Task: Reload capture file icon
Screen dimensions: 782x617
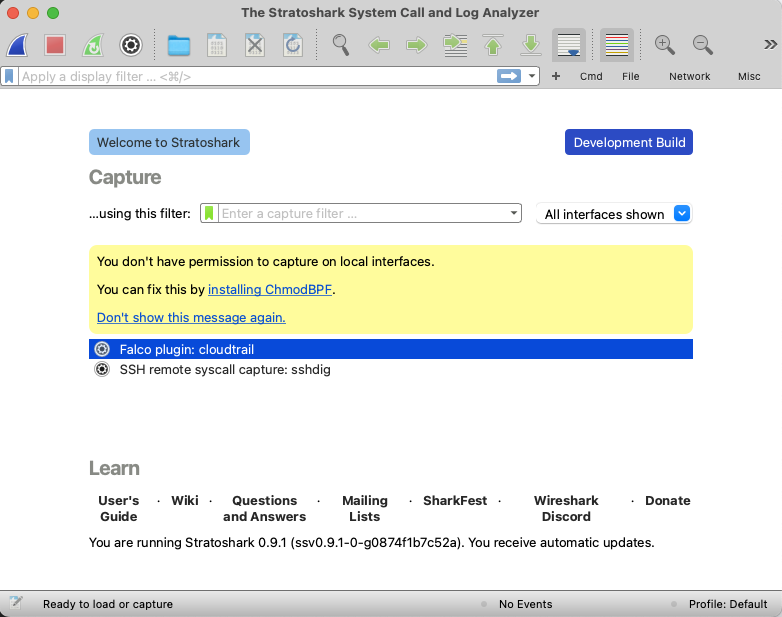Action: pyautogui.click(x=293, y=45)
